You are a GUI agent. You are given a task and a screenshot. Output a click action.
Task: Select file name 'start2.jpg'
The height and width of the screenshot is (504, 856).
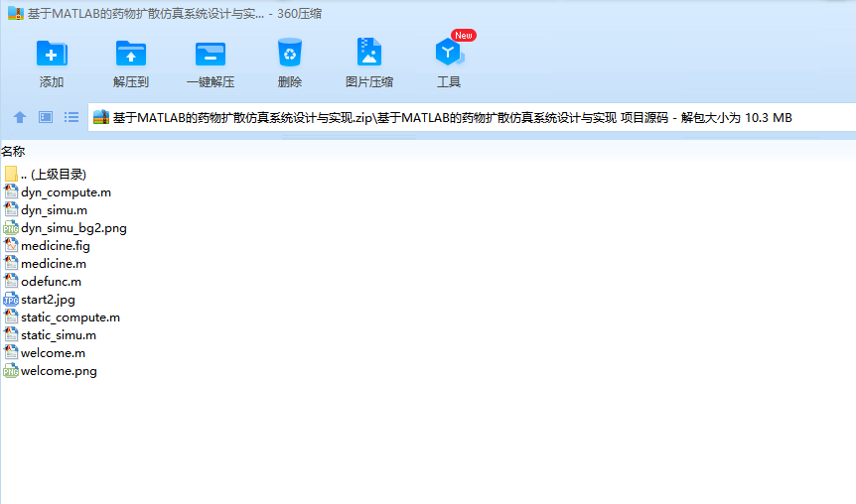[48, 300]
